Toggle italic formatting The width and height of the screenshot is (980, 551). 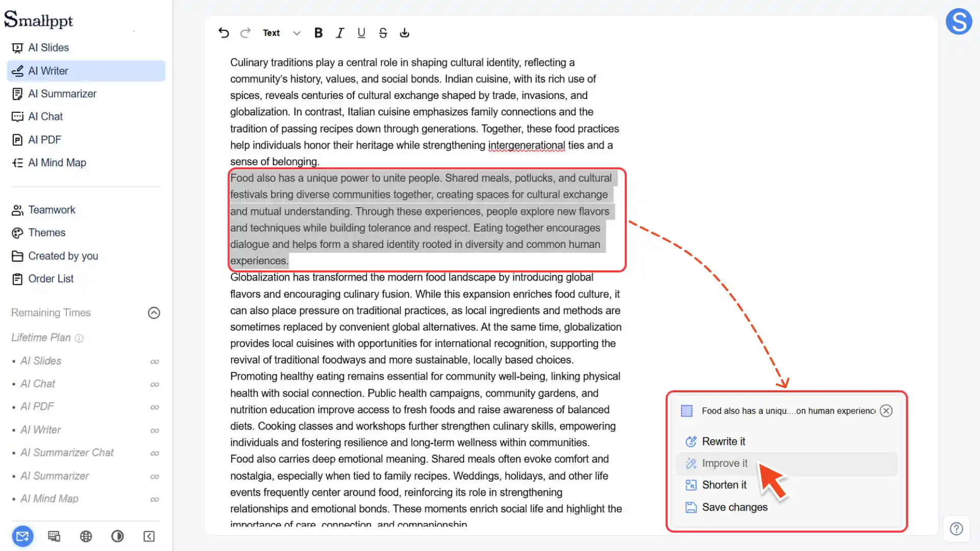pos(340,33)
